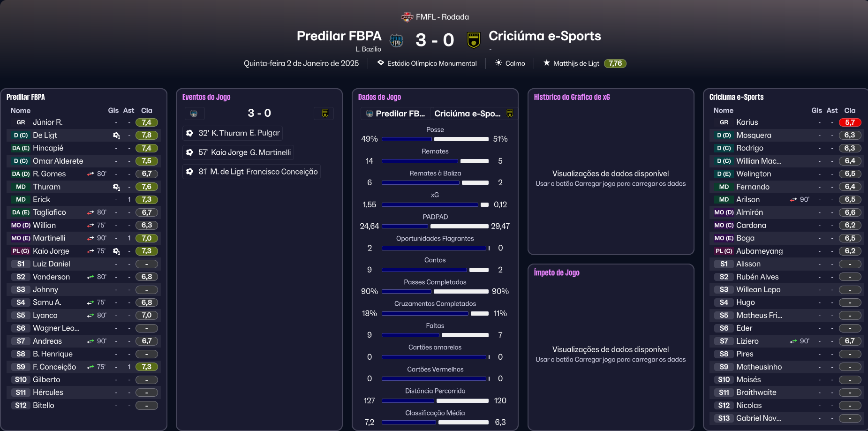
Task: Click the Criciúma e-Sports crest in header
Action: (x=474, y=40)
